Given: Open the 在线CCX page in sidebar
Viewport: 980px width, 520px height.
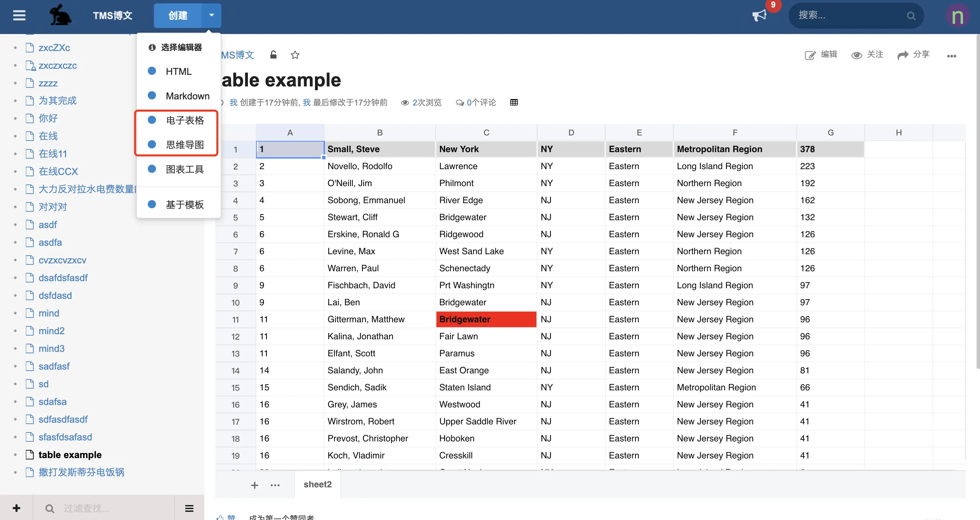Looking at the screenshot, I should coord(58,171).
